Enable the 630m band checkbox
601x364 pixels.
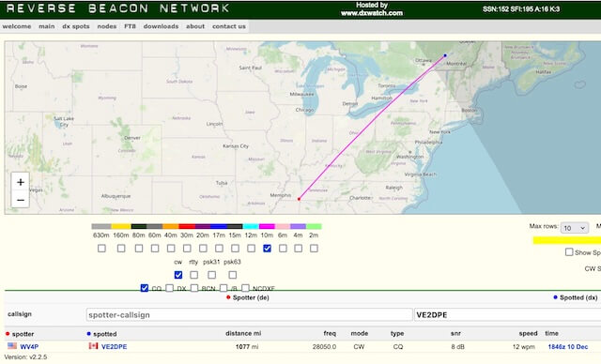coord(101,249)
